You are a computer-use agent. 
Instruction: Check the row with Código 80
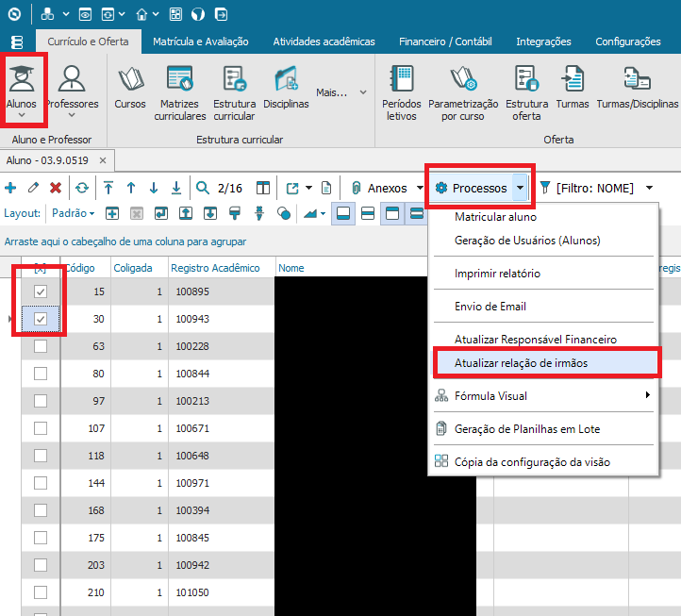click(x=41, y=374)
